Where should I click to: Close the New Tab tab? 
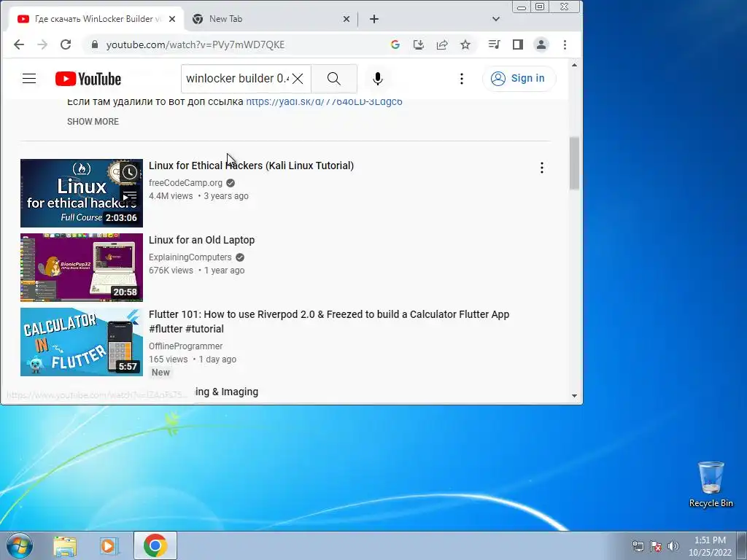(347, 19)
